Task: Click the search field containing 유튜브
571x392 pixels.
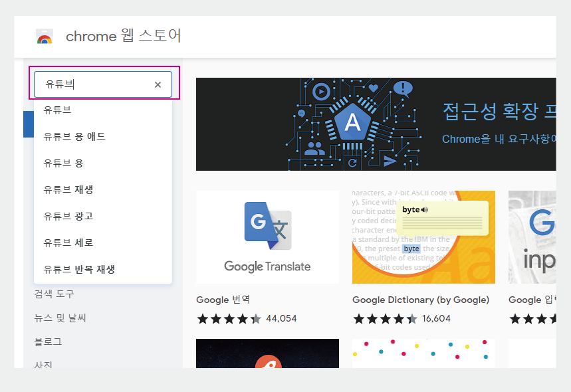Action: (103, 84)
